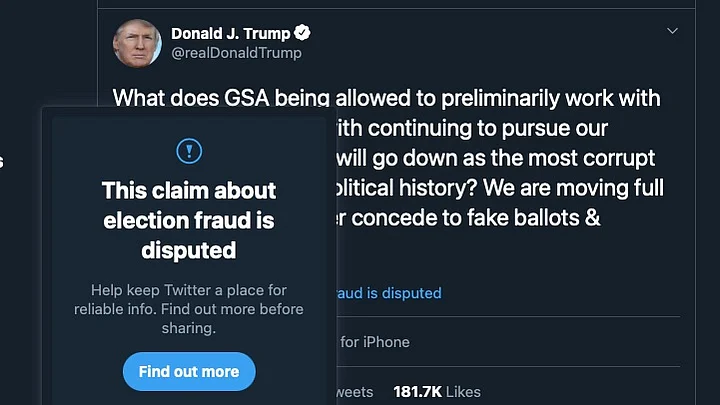Screen dimensions: 720x405
Task: Click the 'Help keep Twitter a place' text
Action: tap(189, 291)
